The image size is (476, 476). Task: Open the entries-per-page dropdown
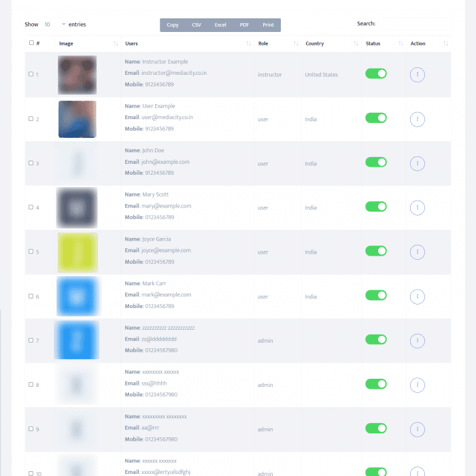(x=54, y=24)
